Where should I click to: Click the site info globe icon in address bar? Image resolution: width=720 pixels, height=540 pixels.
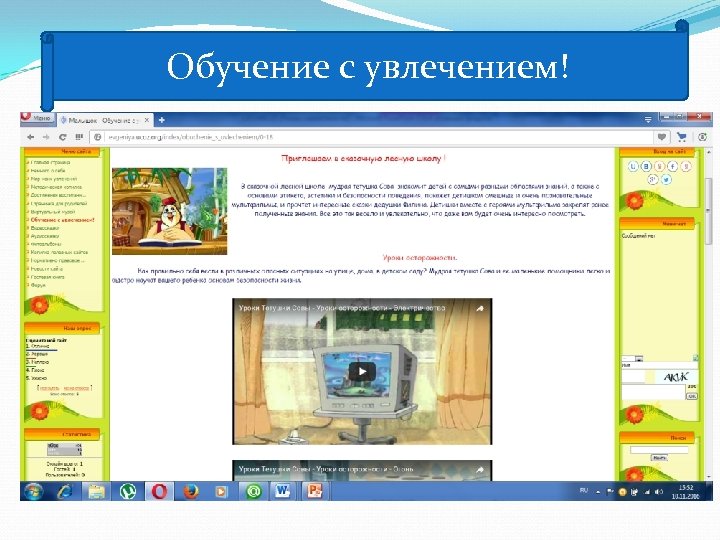tap(97, 137)
